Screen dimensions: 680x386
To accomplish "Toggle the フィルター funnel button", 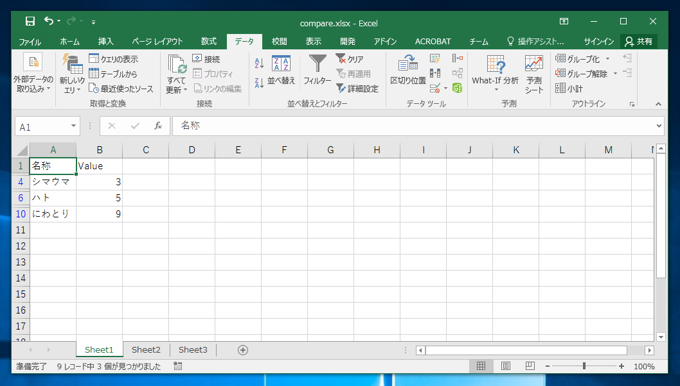I will click(317, 70).
